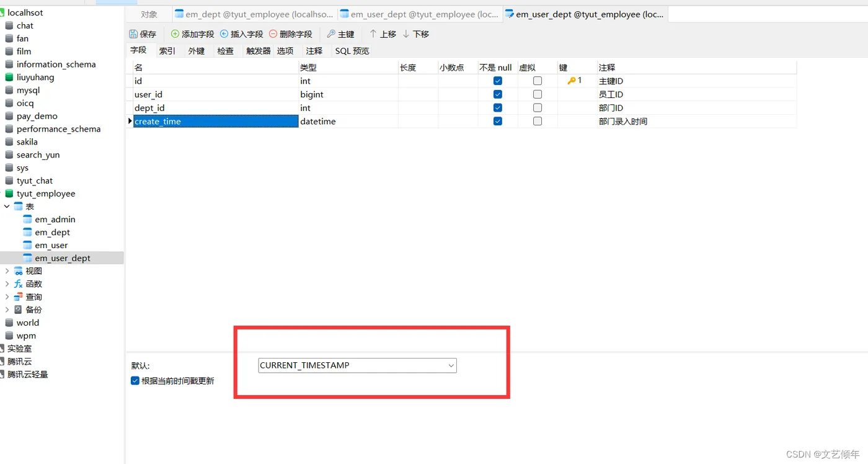868x464 pixels.
Task: Check the 虚拟 box for the user_id field
Action: (x=538, y=94)
